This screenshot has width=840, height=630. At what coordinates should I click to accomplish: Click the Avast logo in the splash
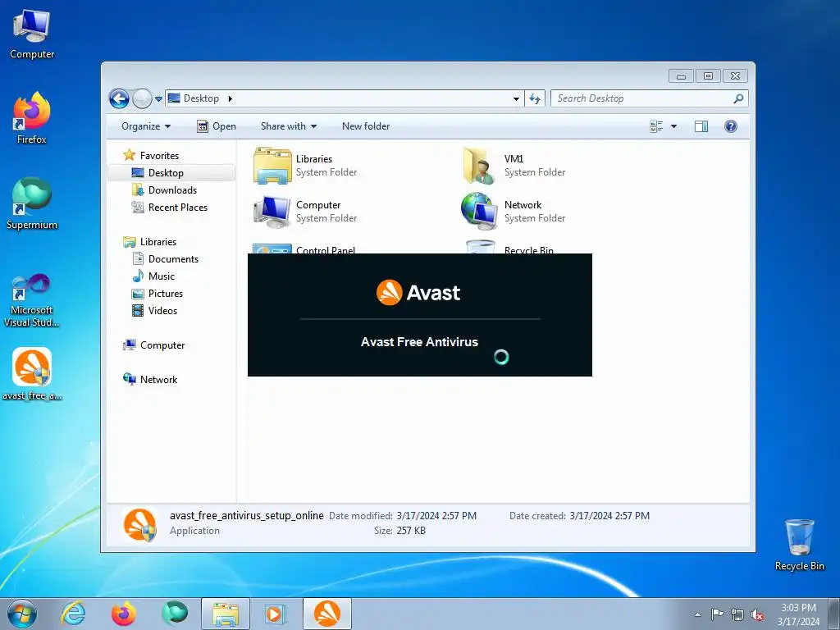click(418, 293)
